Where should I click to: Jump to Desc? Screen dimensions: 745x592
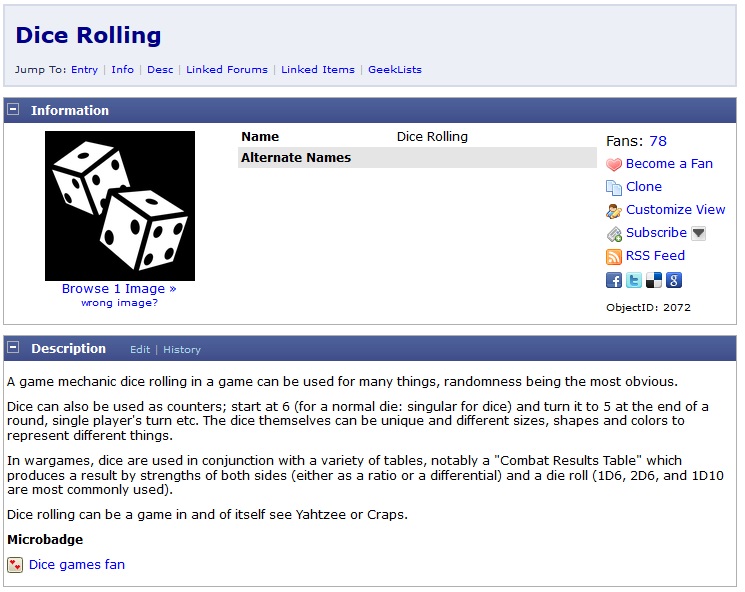tap(160, 69)
